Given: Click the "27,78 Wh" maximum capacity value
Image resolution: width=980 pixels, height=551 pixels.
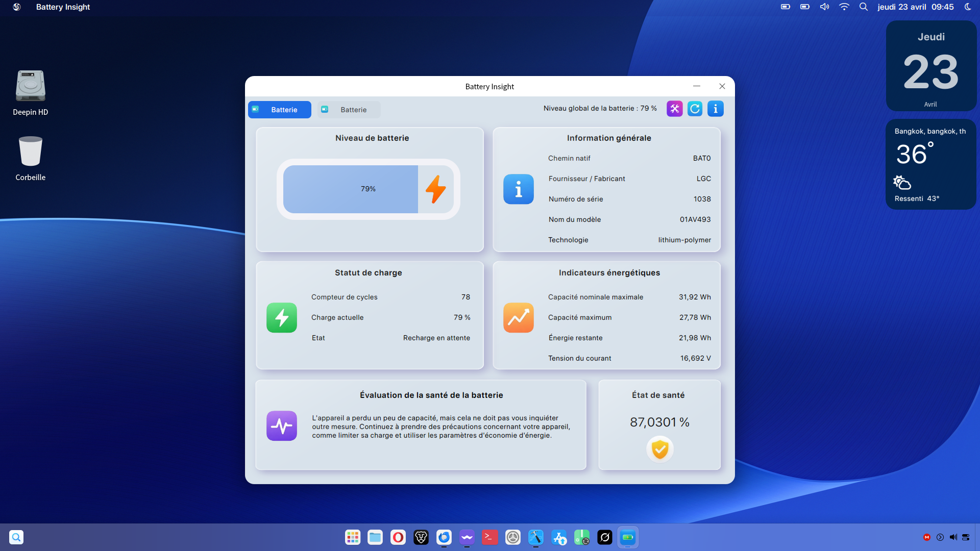Looking at the screenshot, I should [x=695, y=318].
